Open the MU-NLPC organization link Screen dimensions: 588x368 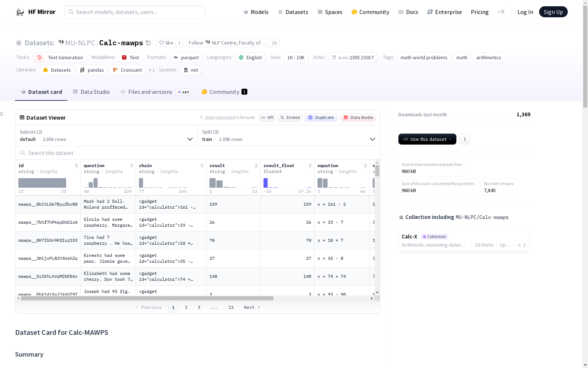coord(80,43)
